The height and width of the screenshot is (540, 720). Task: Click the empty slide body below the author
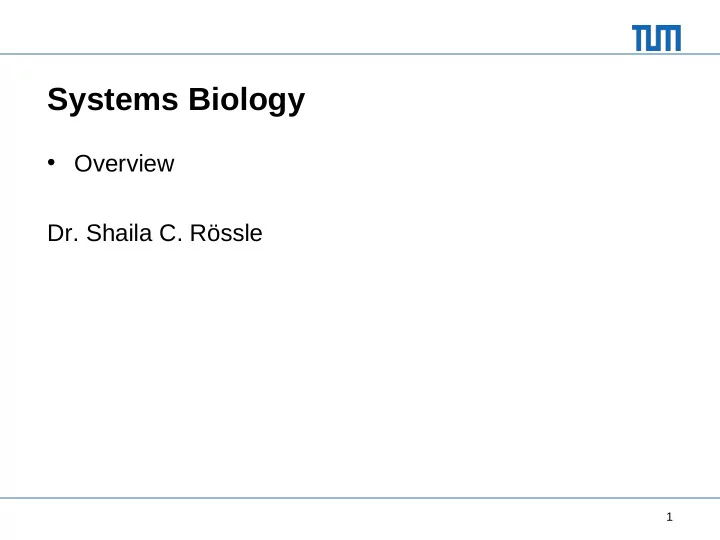pos(360,367)
